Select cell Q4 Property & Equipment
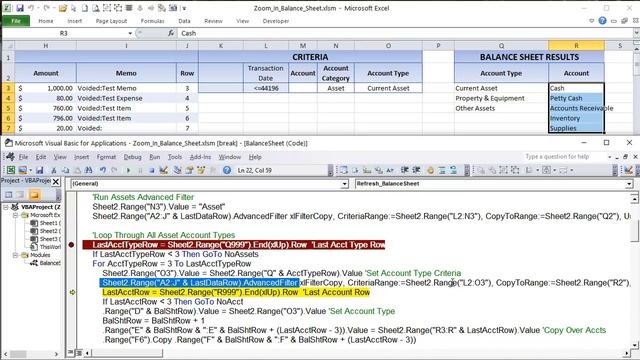This screenshot has width=640, height=360. point(501,98)
